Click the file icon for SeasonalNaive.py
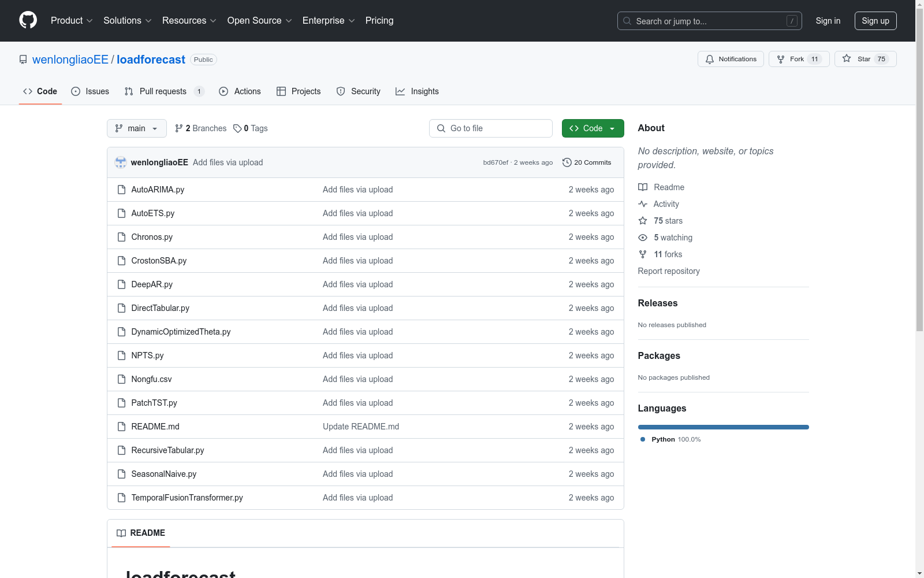The height and width of the screenshot is (578, 924). point(121,474)
